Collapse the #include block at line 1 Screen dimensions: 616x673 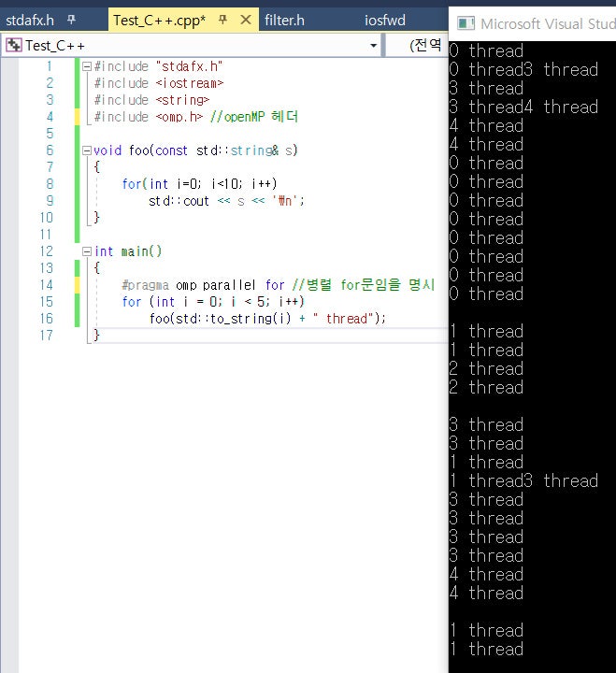coord(86,66)
